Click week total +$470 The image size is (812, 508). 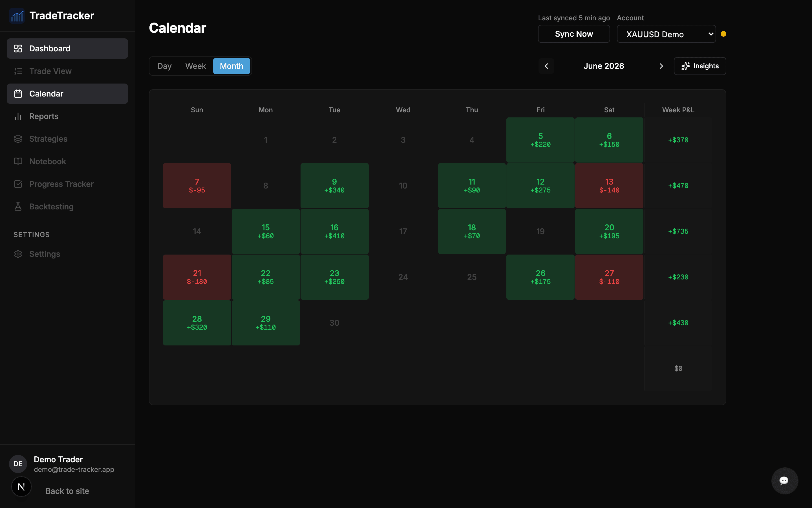678,186
